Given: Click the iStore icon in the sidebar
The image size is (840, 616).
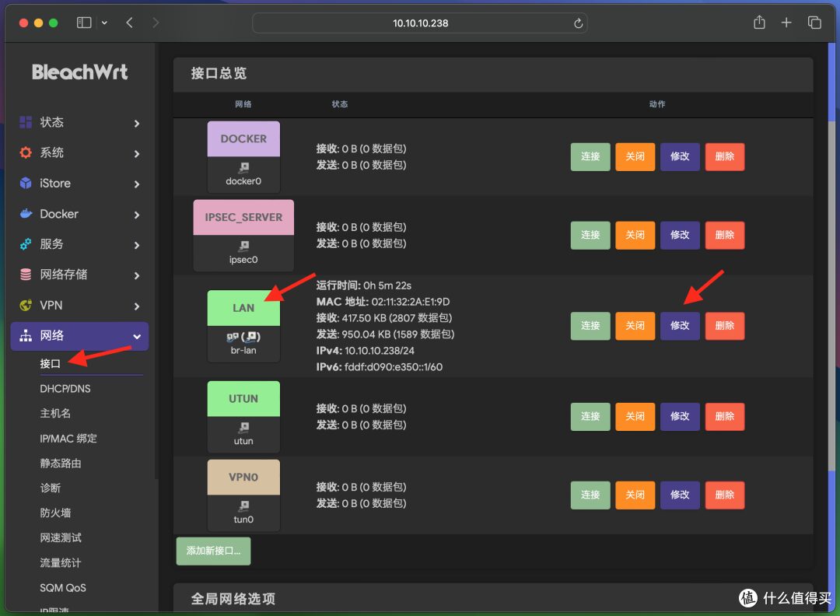Looking at the screenshot, I should click(x=23, y=184).
